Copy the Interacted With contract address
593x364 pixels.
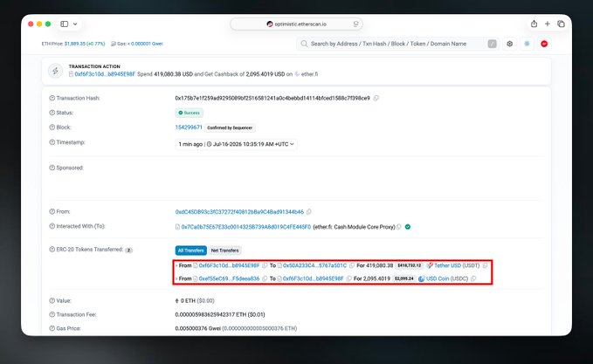pyautogui.click(x=398, y=227)
